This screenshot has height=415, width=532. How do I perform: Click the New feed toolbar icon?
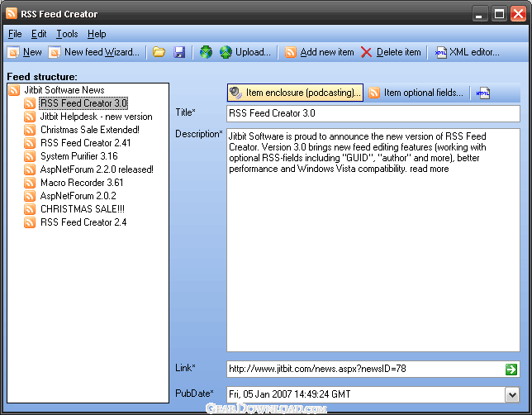point(13,52)
